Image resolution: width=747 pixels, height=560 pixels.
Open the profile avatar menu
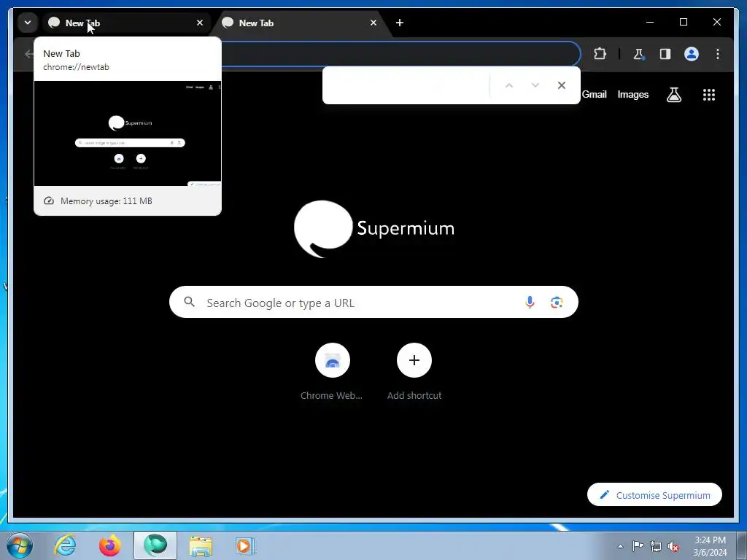pos(692,54)
